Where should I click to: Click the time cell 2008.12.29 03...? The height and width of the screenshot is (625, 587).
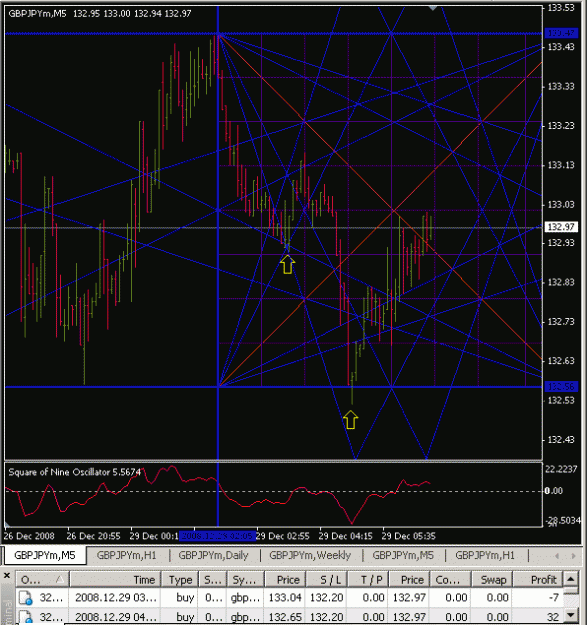click(x=116, y=598)
